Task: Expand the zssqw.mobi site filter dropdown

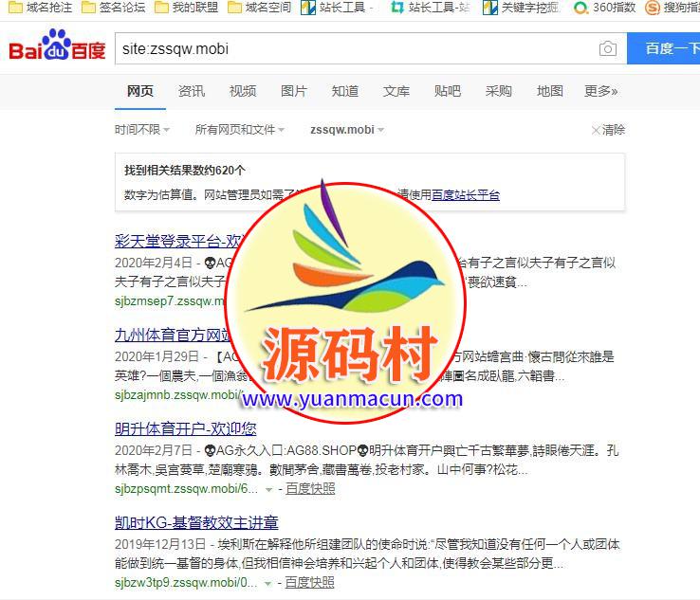Action: pos(347,130)
